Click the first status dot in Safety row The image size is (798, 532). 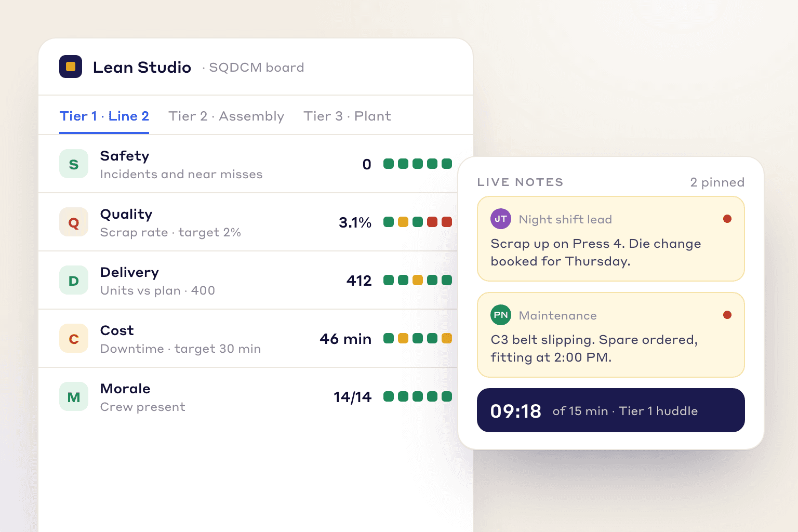pos(389,164)
